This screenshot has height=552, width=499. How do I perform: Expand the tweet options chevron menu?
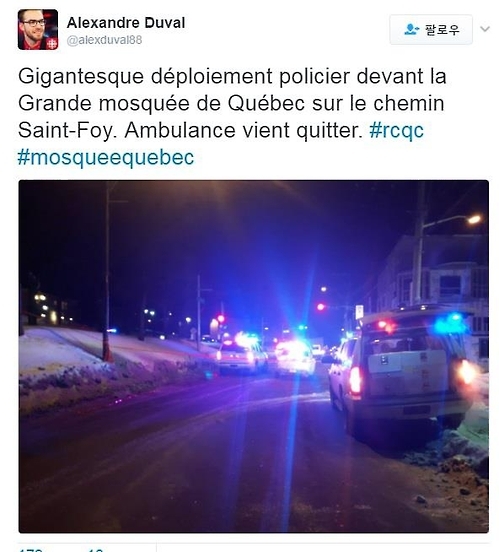tap(485, 29)
